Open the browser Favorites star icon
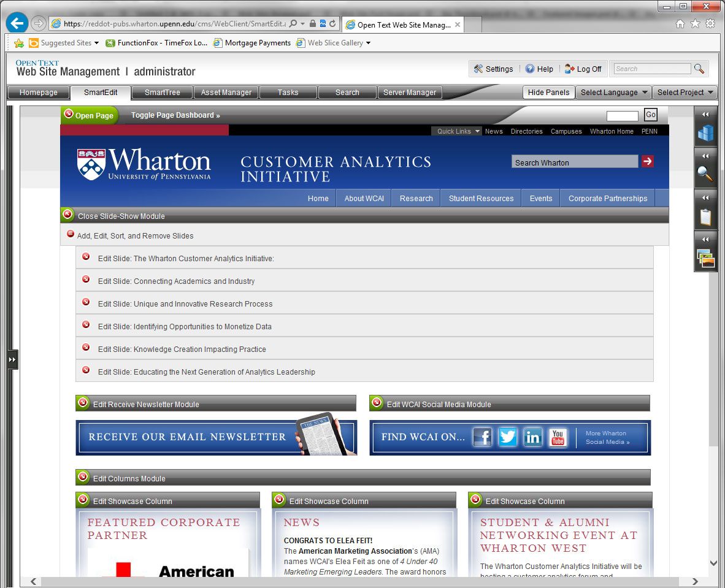Screen dimensions: 725x588 click(x=695, y=23)
